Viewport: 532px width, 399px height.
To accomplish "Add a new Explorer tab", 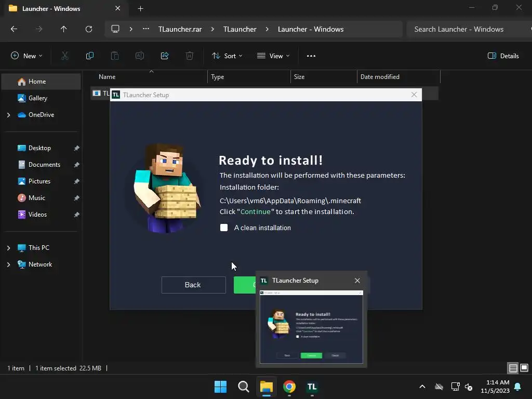I will tap(140, 8).
